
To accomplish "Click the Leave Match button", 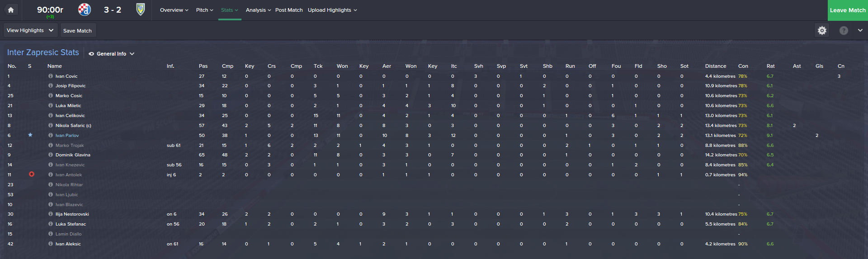I will coord(847,10).
